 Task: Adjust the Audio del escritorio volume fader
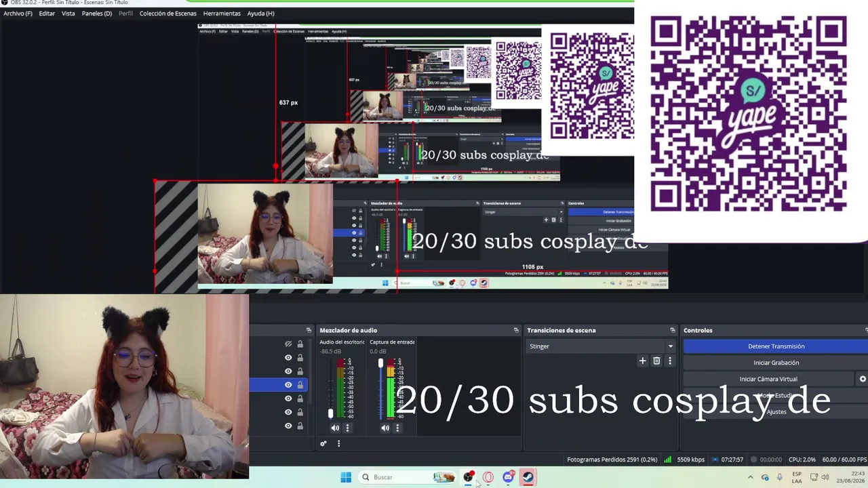(x=331, y=413)
